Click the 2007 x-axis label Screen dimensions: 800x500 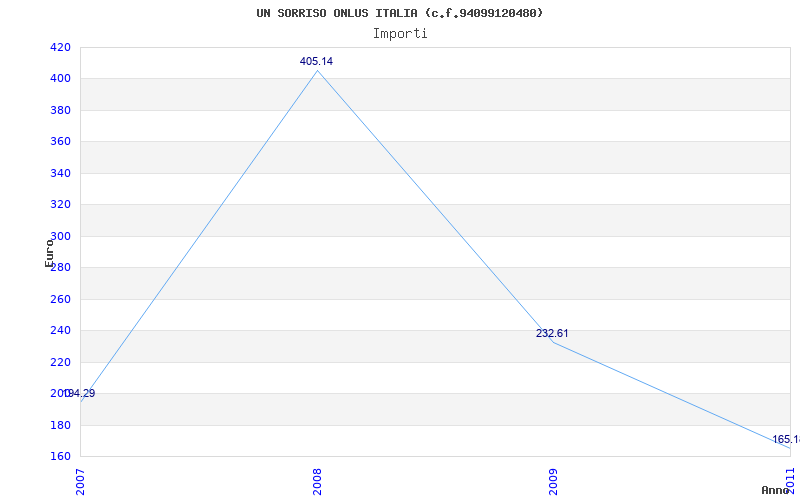point(81,482)
